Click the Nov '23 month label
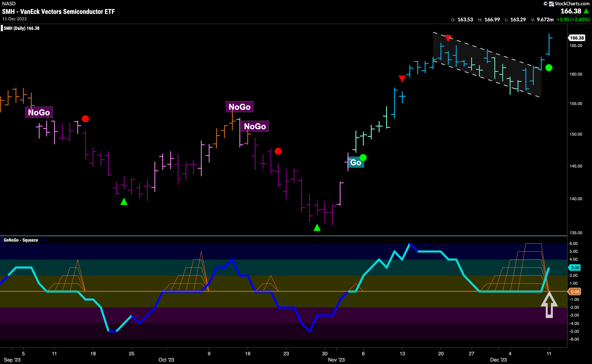The width and height of the screenshot is (592, 364). click(x=336, y=360)
